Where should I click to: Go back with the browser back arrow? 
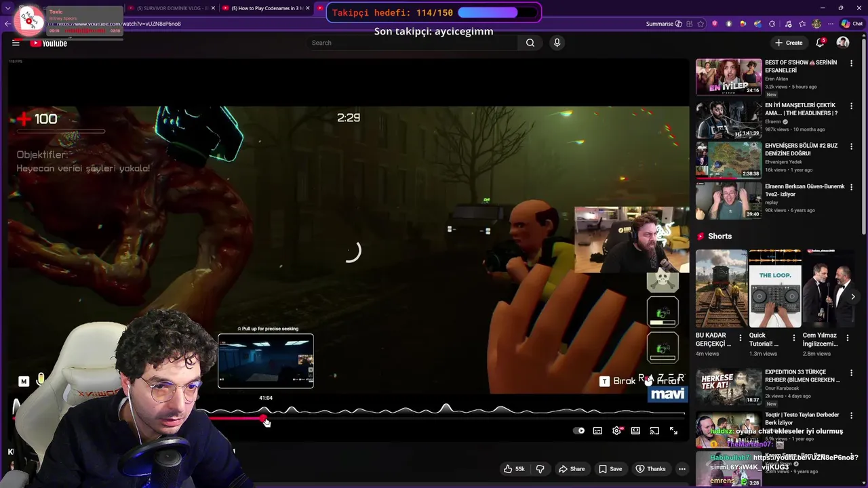[7, 24]
